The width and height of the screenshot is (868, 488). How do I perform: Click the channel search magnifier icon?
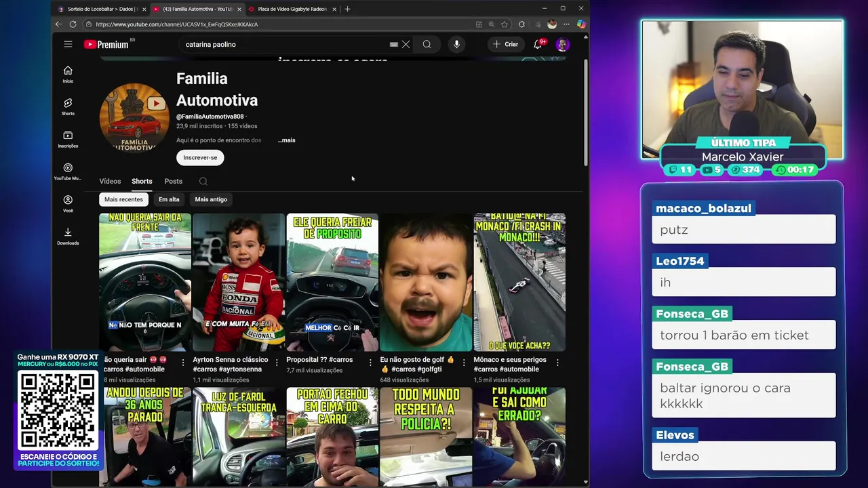(x=203, y=181)
